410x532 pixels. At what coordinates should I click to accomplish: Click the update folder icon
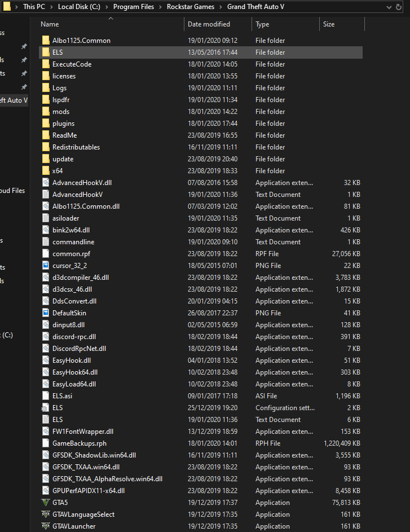click(x=46, y=159)
